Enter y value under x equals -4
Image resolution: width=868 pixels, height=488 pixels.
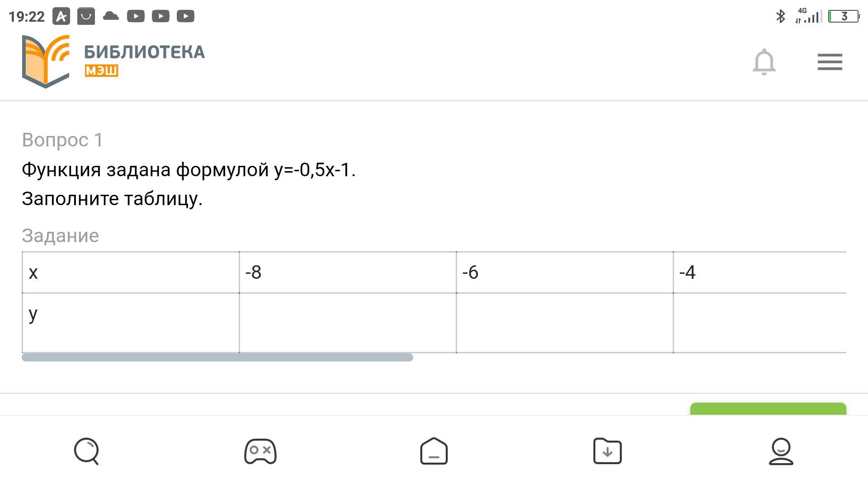click(x=759, y=323)
